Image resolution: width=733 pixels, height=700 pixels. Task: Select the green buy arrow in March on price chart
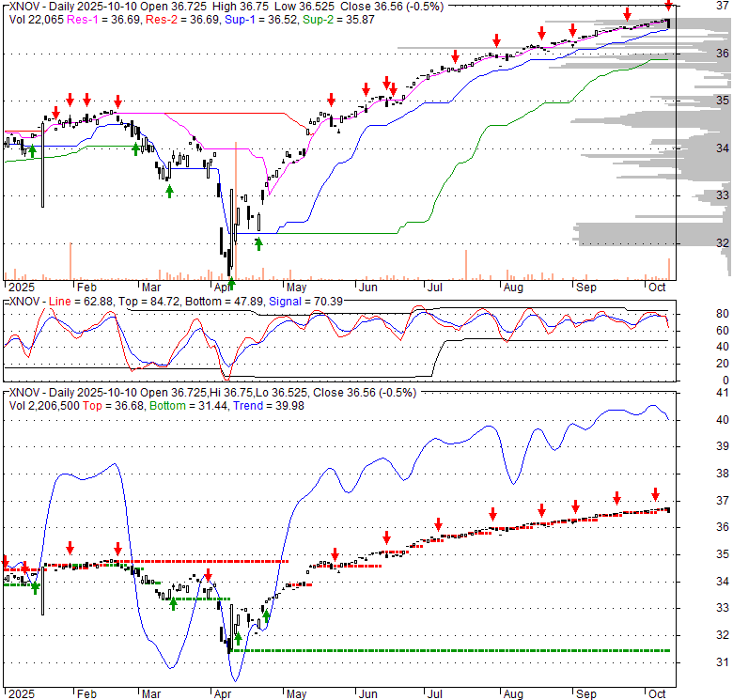[170, 191]
